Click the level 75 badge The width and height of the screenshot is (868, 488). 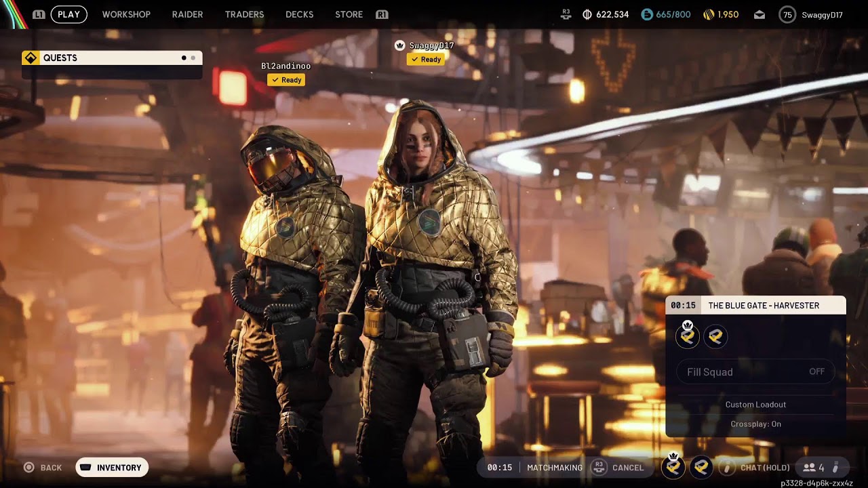pyautogui.click(x=787, y=14)
